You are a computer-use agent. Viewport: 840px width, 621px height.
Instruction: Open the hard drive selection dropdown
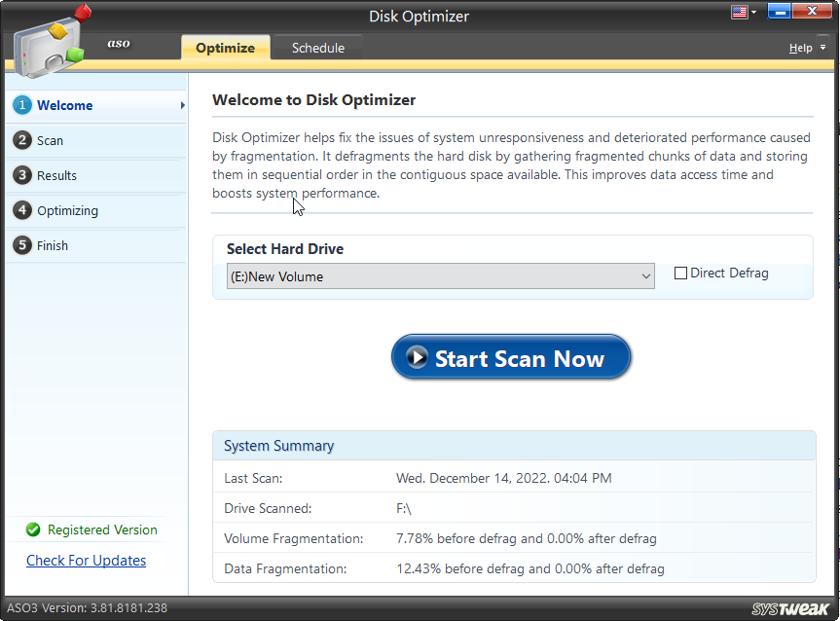coord(646,275)
